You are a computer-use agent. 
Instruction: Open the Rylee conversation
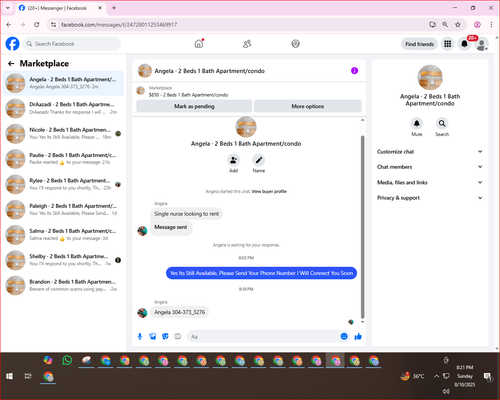click(x=63, y=184)
